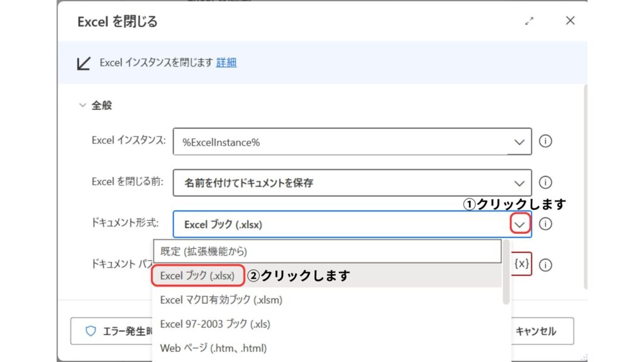This screenshot has width=644, height=362.
Task: Show info for Excel インスタンス field
Action: pyautogui.click(x=545, y=141)
